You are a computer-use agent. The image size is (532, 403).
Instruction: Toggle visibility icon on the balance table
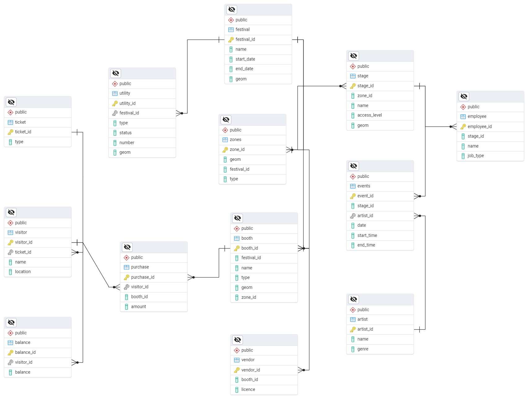11,323
